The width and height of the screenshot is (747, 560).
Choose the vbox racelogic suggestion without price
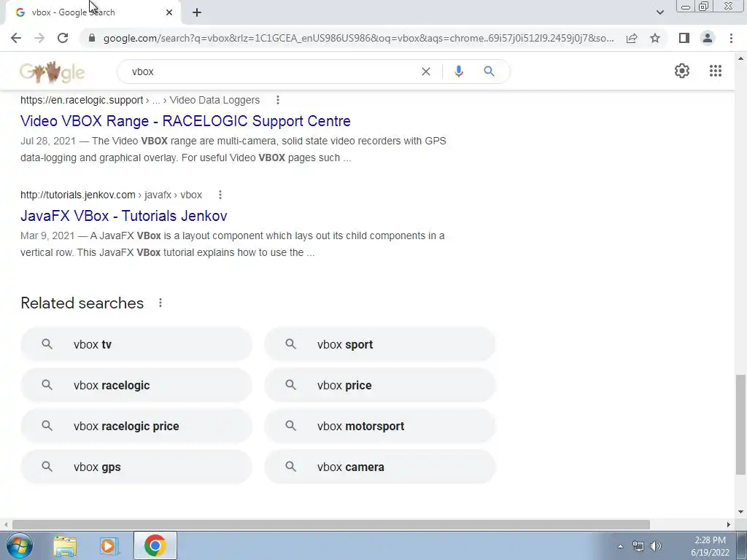[136, 385]
